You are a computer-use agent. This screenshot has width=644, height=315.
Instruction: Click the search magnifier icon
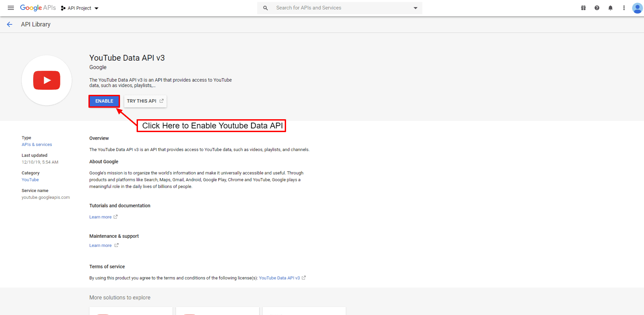click(x=265, y=8)
